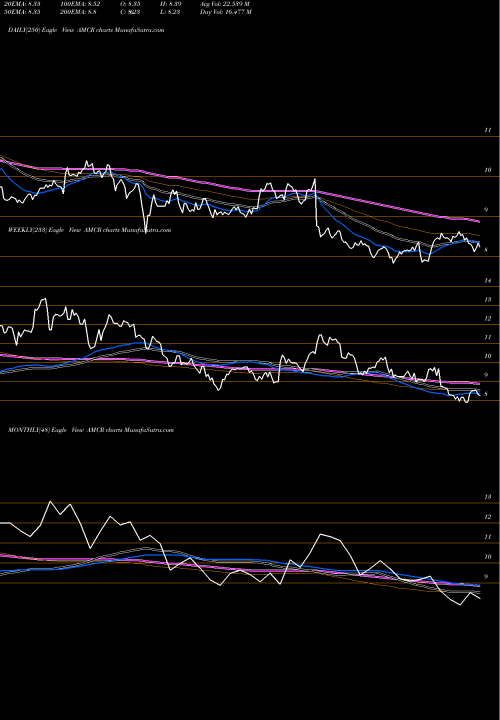Screen dimensions: 500x720
Task: Click the 100EMA value in the header
Action: 79,4
